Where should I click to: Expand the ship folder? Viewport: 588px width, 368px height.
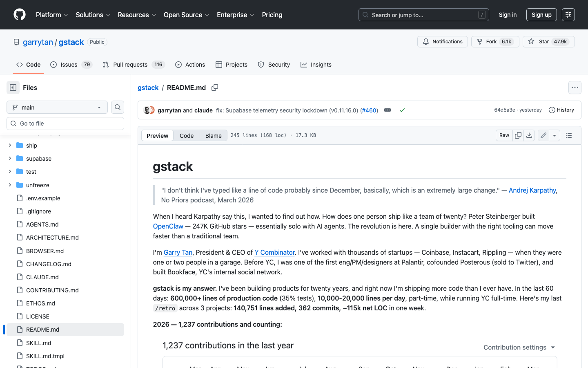tap(10, 145)
